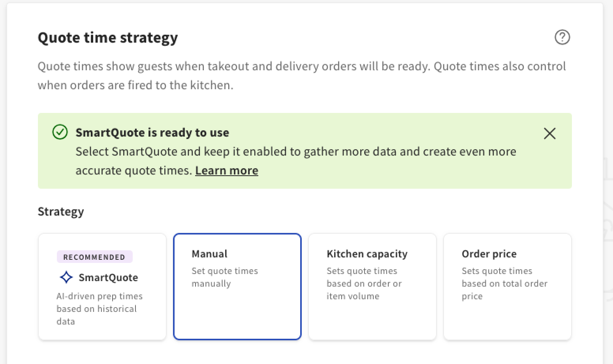Select the SmartQuote strategy card
Viewport: 613px width, 364px height.
tap(102, 286)
